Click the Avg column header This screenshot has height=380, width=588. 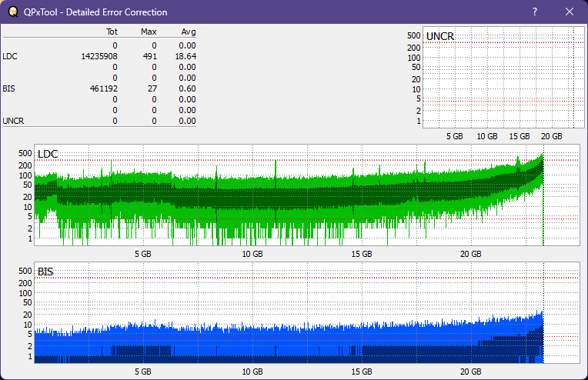point(189,32)
